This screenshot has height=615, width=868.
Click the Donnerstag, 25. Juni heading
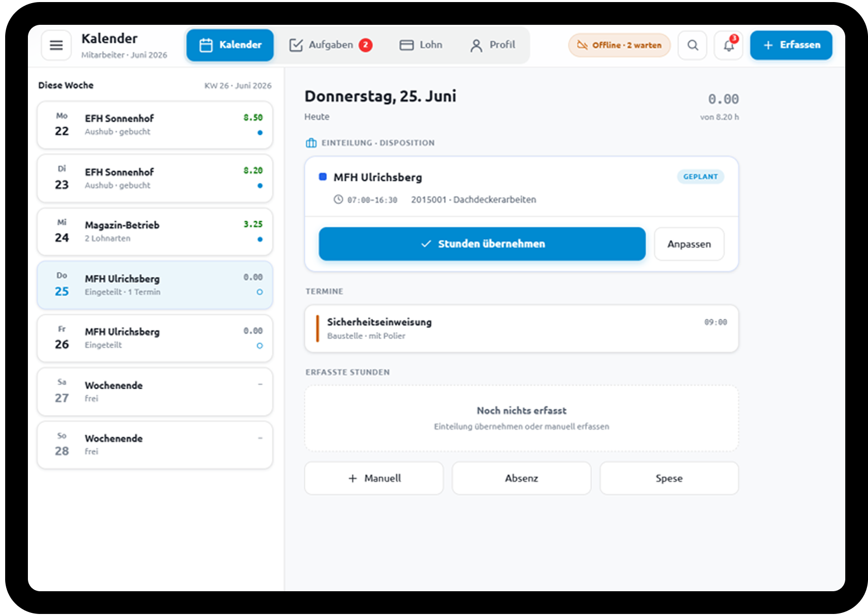(380, 96)
